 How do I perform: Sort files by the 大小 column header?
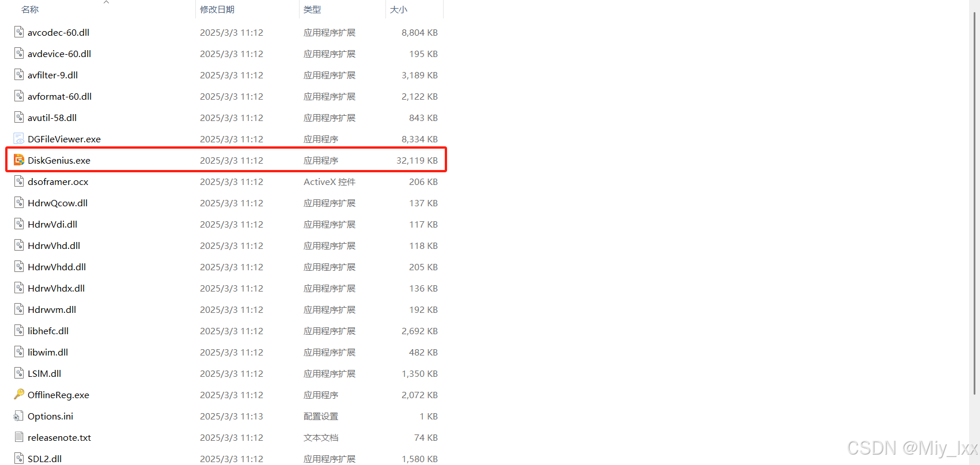[x=399, y=10]
